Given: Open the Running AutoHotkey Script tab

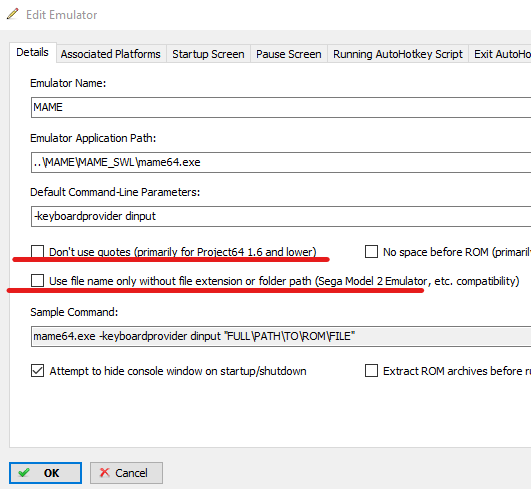Looking at the screenshot, I should 398,54.
